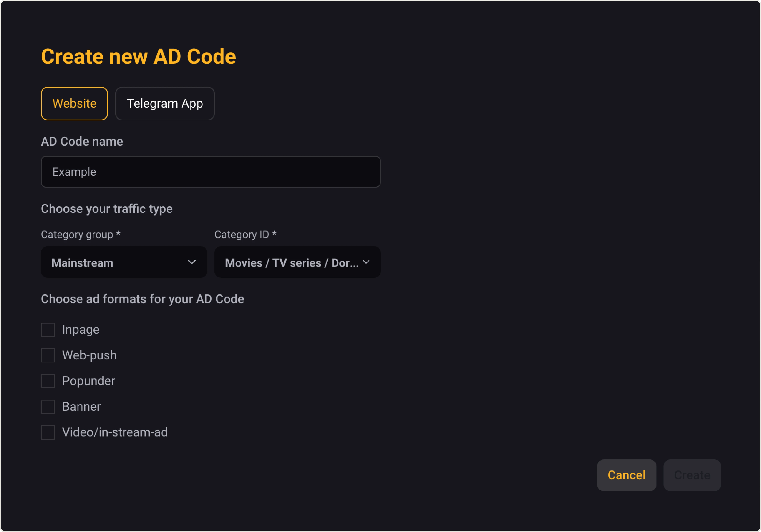The height and width of the screenshot is (532, 761).
Task: Check the Popunder format box
Action: tap(48, 381)
